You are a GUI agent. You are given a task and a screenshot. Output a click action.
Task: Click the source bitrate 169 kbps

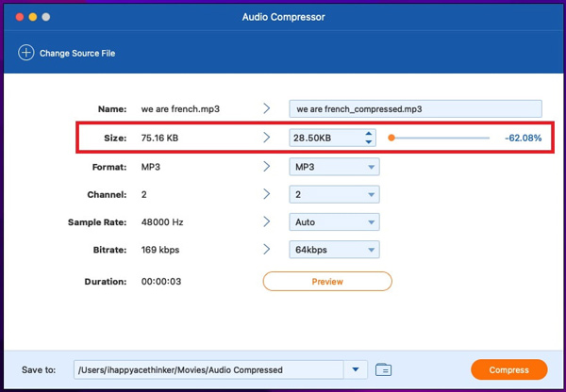(x=160, y=250)
